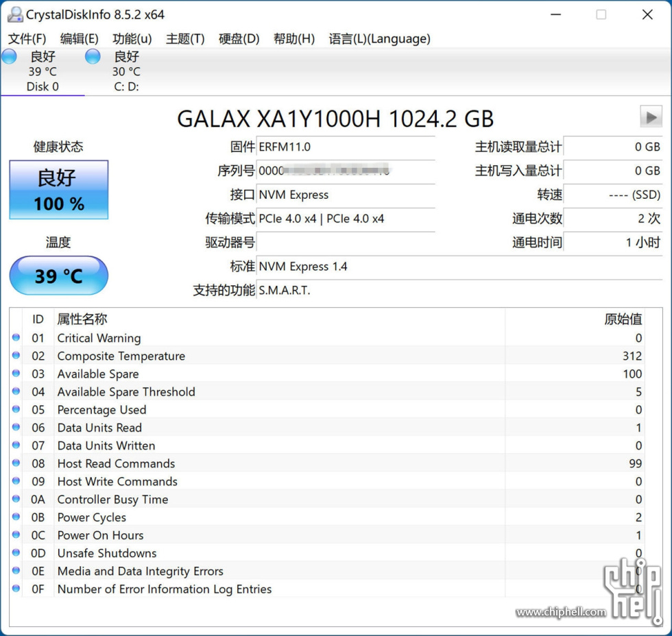Open the 文件(F) menu

pyautogui.click(x=27, y=39)
